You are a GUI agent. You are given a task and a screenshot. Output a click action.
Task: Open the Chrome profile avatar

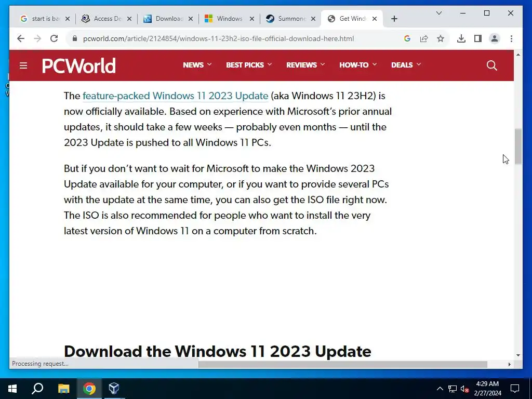[495, 38]
